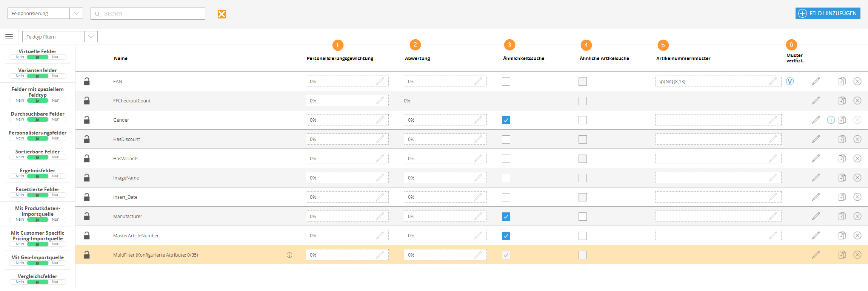
Task: Click the Abwertung column header
Action: tap(417, 58)
